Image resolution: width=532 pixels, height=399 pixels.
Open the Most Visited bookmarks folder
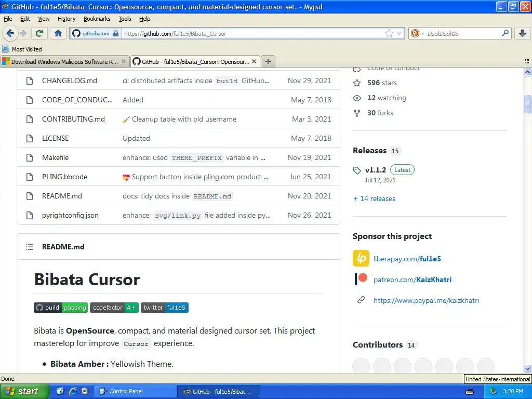pyautogui.click(x=22, y=49)
